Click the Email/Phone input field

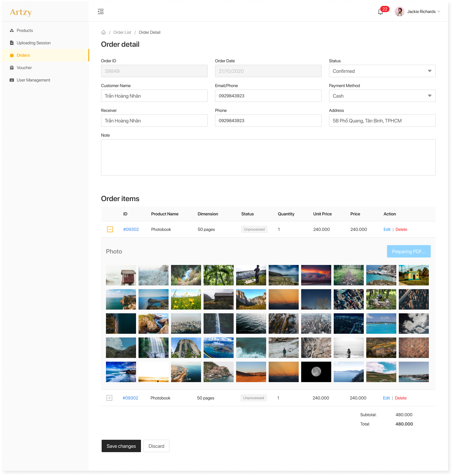pos(268,96)
